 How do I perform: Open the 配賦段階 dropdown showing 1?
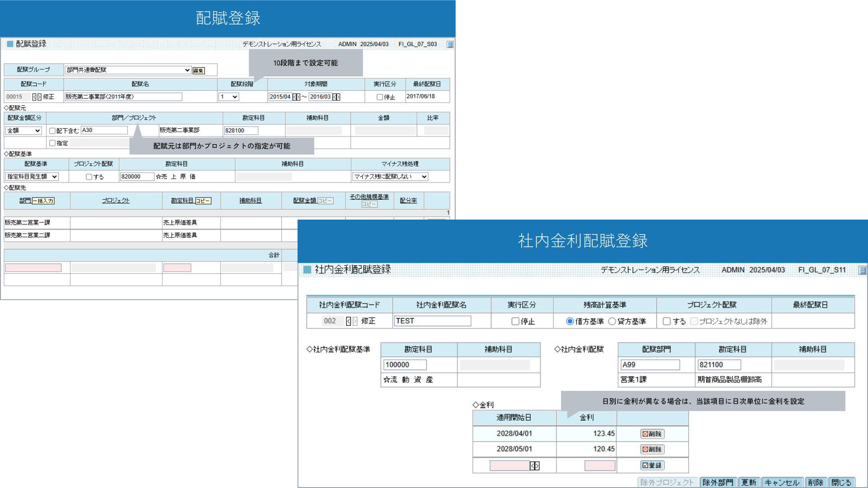(x=229, y=97)
